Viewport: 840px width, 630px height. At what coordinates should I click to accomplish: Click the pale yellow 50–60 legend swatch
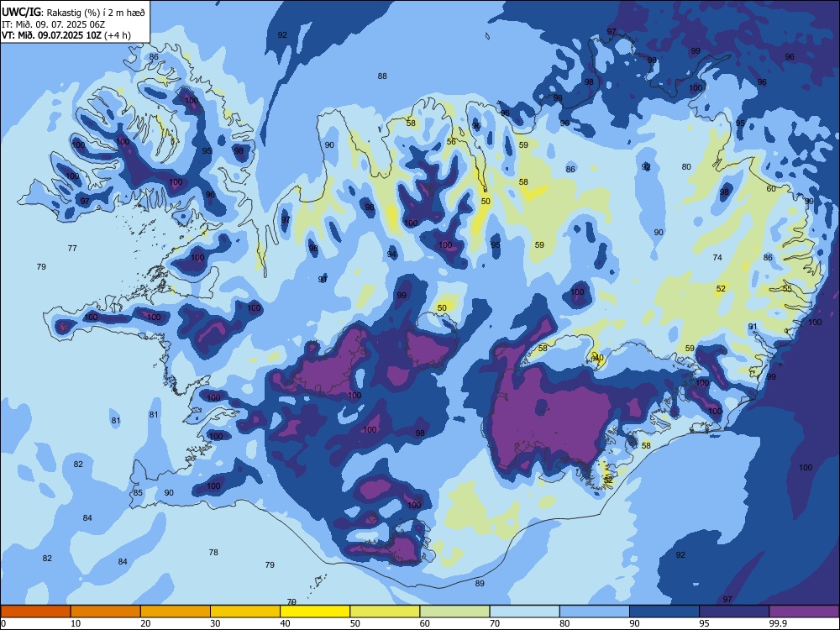coord(386,612)
